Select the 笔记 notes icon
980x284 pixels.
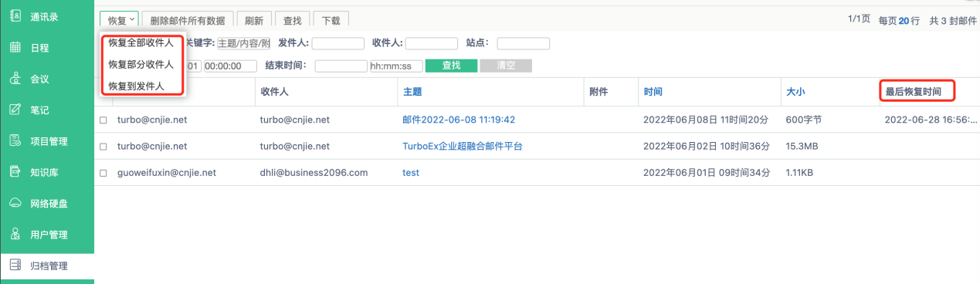pos(15,110)
